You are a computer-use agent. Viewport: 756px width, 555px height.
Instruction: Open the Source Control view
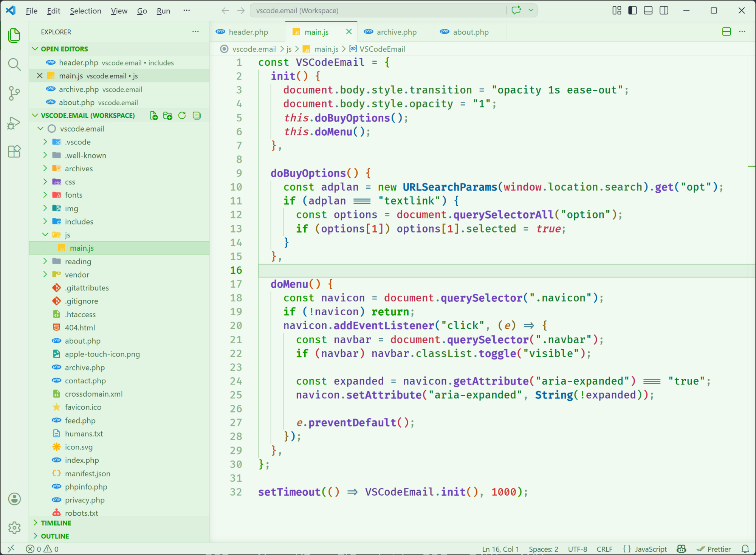tap(14, 93)
